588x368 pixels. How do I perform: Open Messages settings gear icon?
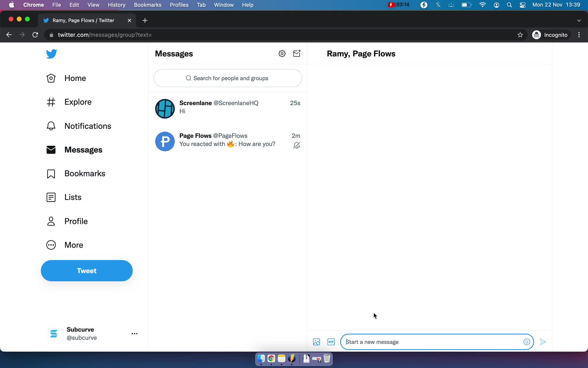point(282,54)
